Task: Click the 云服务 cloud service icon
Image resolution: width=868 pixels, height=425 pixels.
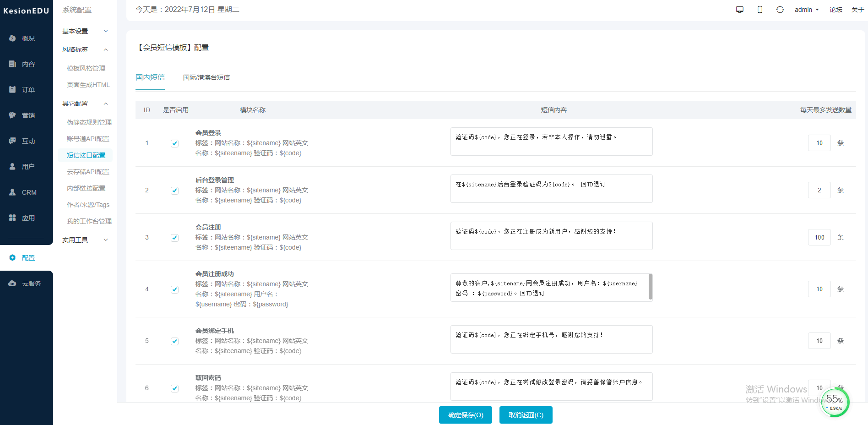Action: pyautogui.click(x=13, y=283)
